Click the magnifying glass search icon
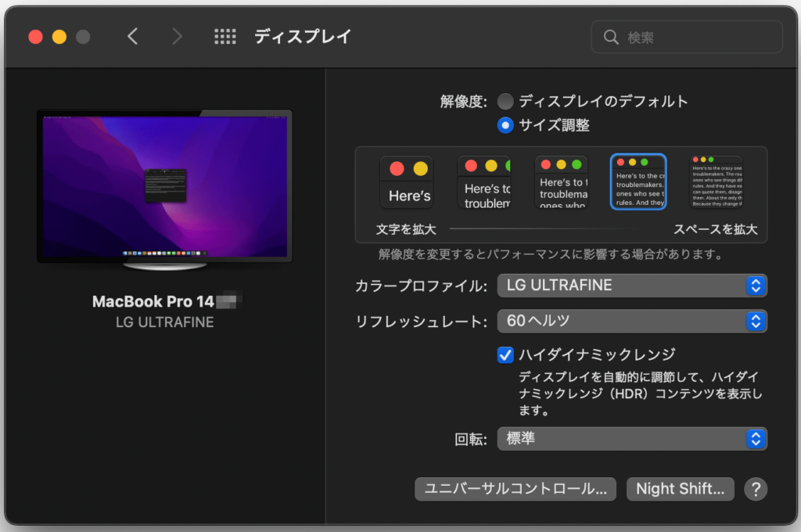The height and width of the screenshot is (532, 801). tap(611, 37)
